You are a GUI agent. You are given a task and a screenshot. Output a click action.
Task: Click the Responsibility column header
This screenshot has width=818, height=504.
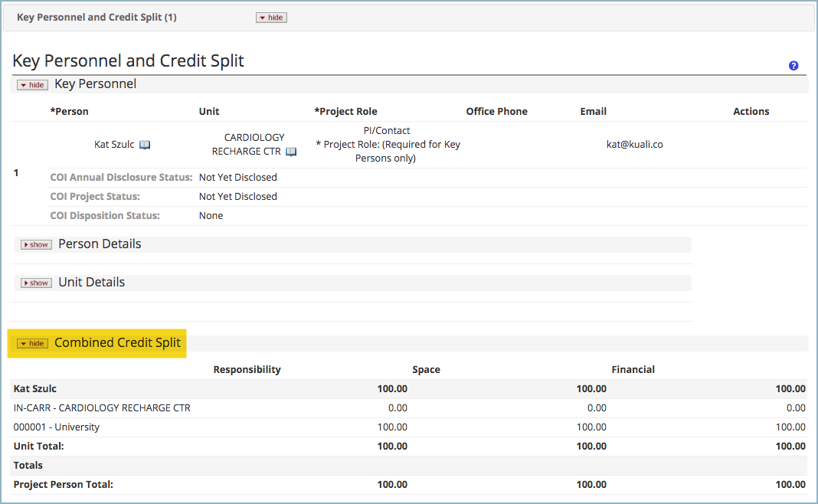click(247, 369)
